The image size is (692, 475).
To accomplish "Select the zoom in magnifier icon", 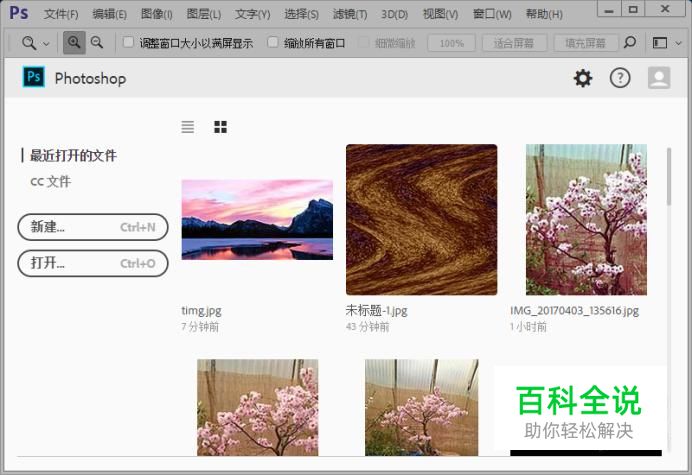I will pyautogui.click(x=74, y=42).
